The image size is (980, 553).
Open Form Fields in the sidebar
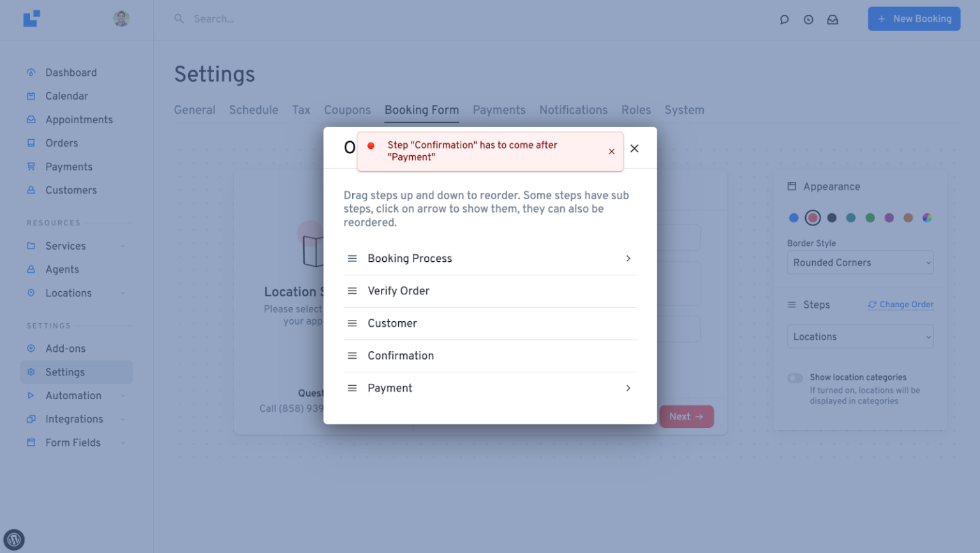[73, 442]
